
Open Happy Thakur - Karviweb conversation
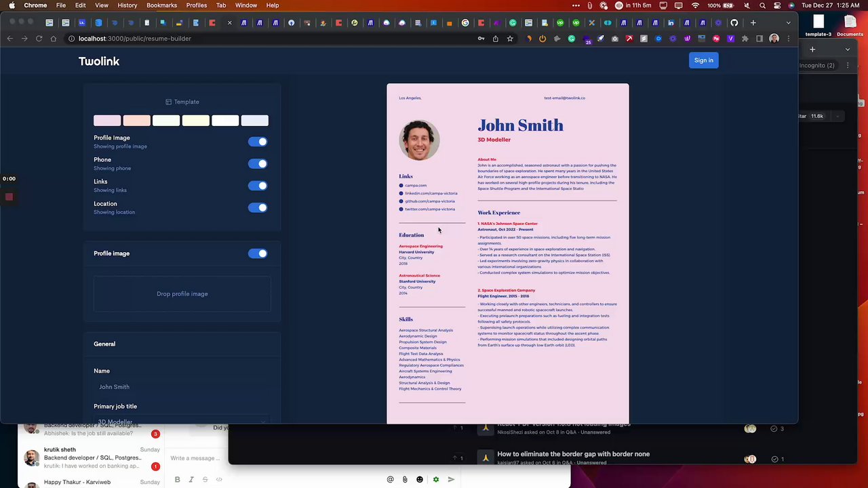91,482
